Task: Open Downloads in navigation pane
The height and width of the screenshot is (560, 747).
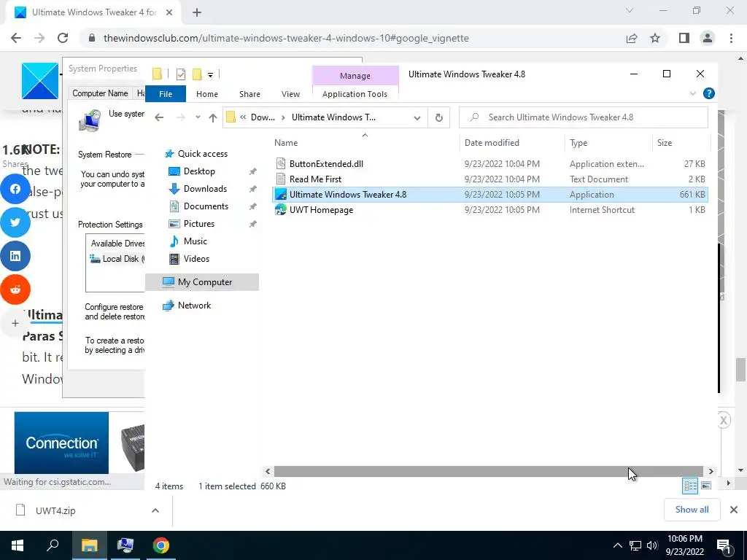Action: coord(205,189)
